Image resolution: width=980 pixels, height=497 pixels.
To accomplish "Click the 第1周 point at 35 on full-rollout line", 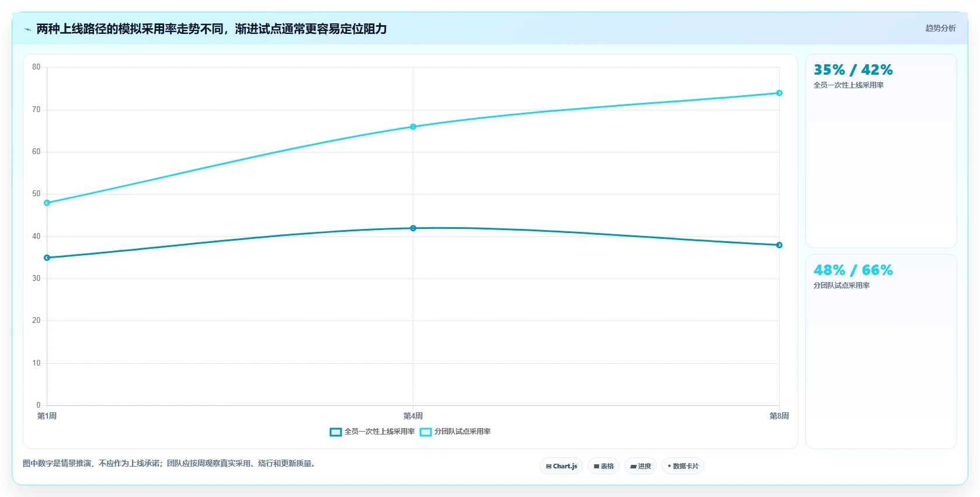I will (x=47, y=258).
